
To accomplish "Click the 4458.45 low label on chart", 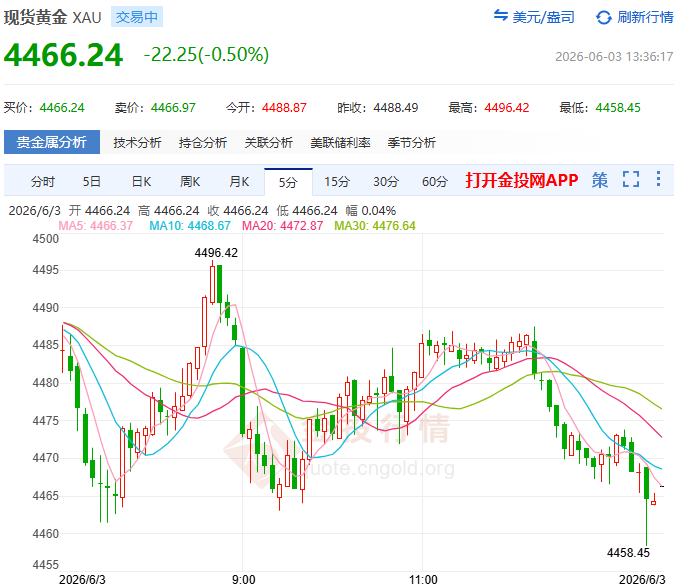I will (628, 553).
